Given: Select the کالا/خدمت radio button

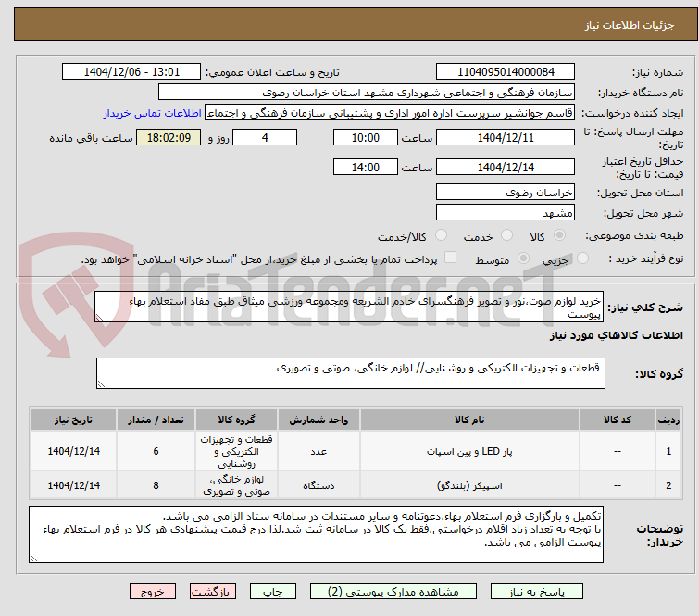Looking at the screenshot, I should click(441, 234).
